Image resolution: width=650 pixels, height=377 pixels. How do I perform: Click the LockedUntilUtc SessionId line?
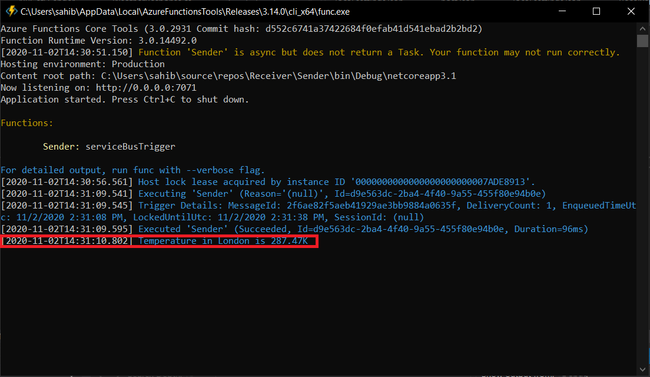212,217
